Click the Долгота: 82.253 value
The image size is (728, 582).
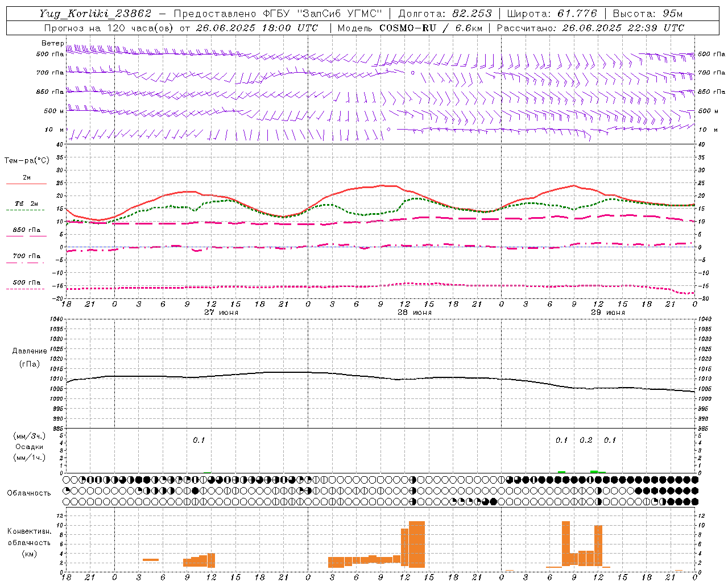pos(445,14)
